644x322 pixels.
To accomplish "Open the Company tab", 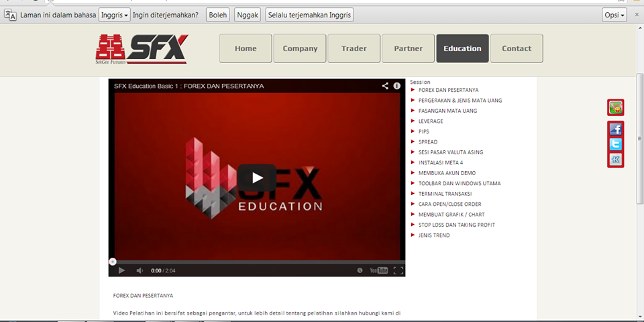I will [300, 48].
